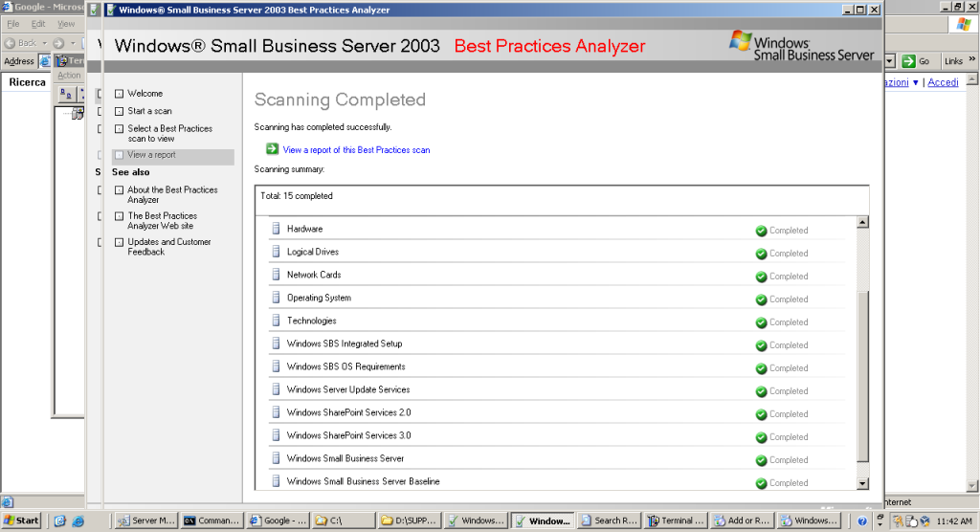This screenshot has width=980, height=532.
Task: Open the Links toolbar chevron in browser
Action: pyautogui.click(x=972, y=59)
